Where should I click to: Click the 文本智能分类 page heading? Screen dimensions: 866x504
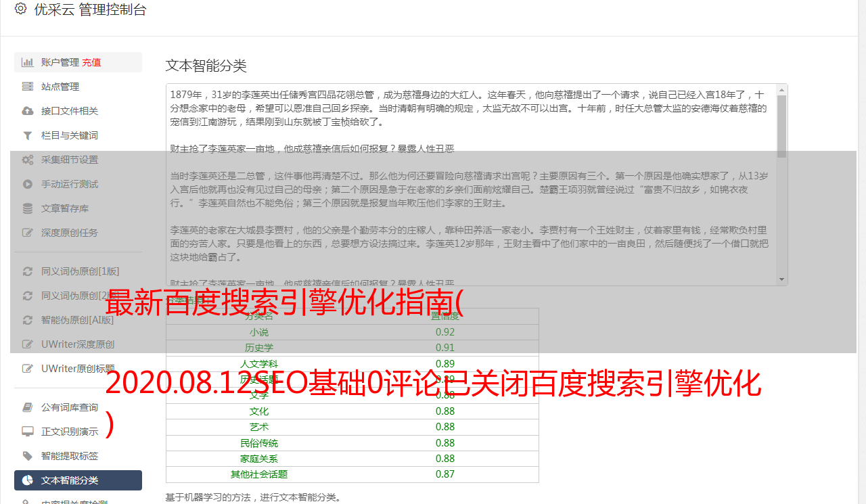point(206,66)
